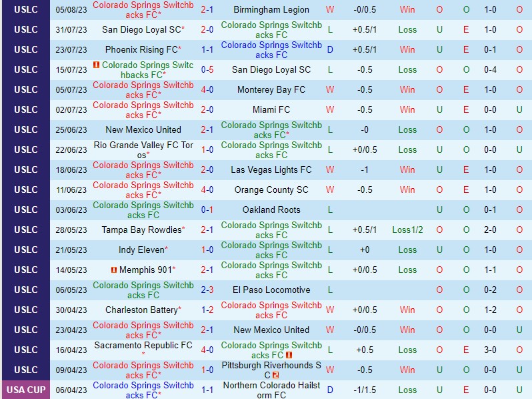Click red card icon beside Pittsburgh Riverhounds SC
The width and height of the screenshot is (532, 399).
click(275, 375)
